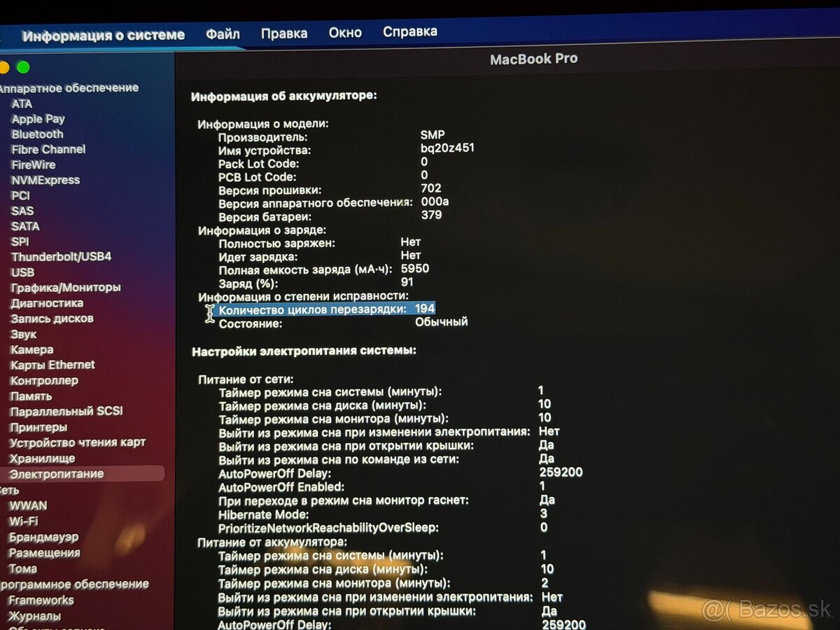The width and height of the screenshot is (840, 630).
Task: Select Память in the sidebar
Action: tap(31, 396)
